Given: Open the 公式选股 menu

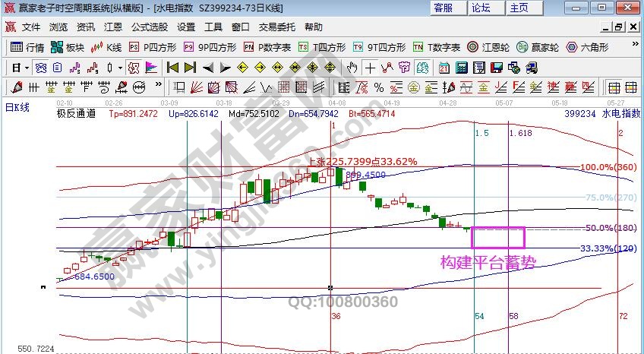Looking at the screenshot, I should pos(150,27).
